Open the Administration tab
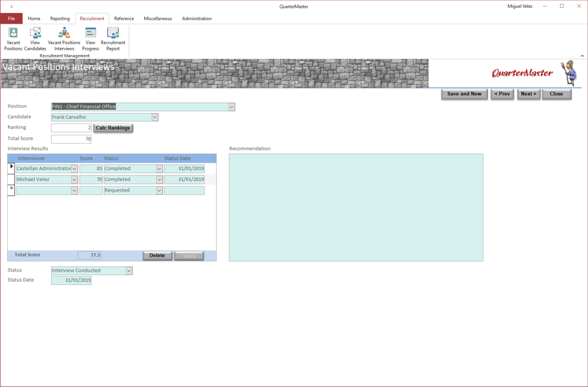Viewport: 588px width, 387px height. (197, 18)
